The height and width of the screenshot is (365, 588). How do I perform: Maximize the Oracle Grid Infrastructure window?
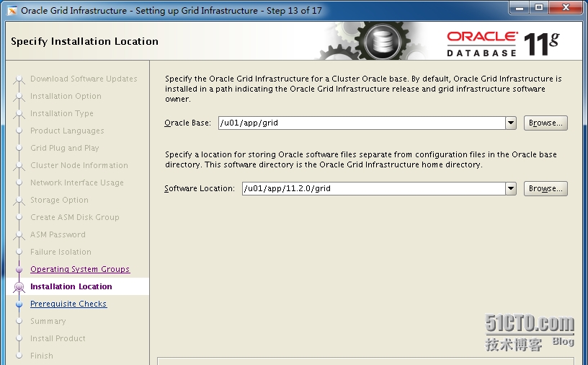(x=539, y=7)
